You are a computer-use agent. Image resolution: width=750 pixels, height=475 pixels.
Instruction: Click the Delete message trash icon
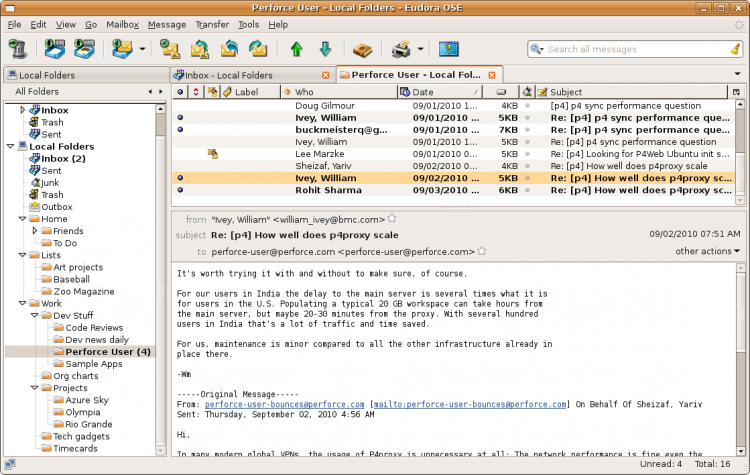tap(17, 49)
